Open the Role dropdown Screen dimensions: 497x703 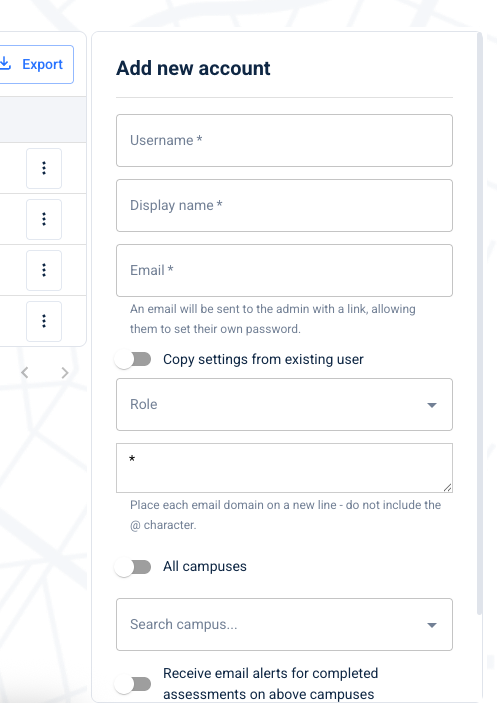(x=284, y=404)
